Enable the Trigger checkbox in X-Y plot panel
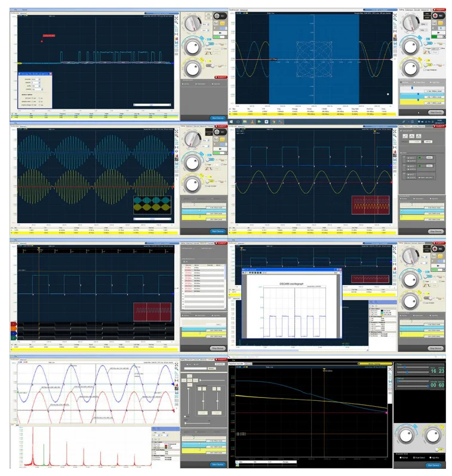The height and width of the screenshot is (476, 452). (425, 48)
